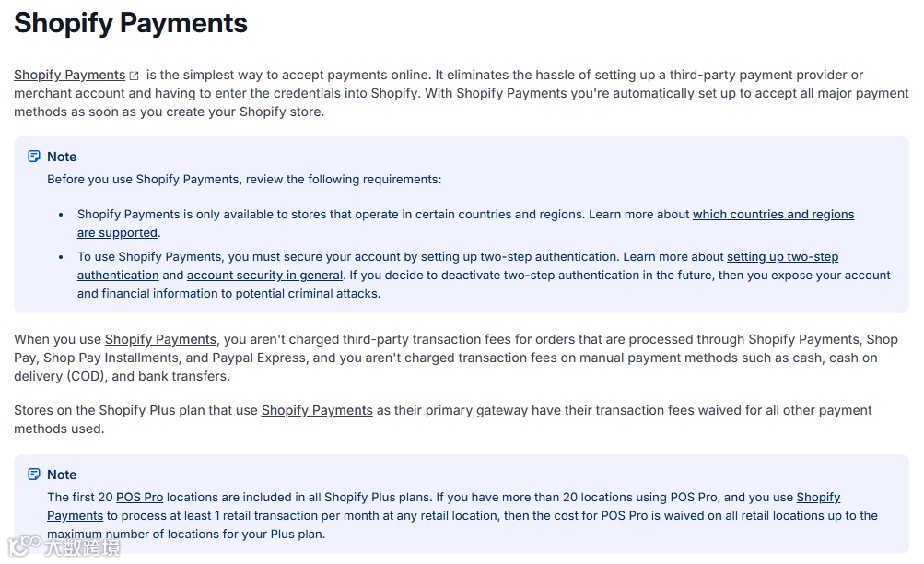Viewport: 924px width, 564px height.
Task: Click the 'Shopify Payments' page heading
Action: click(131, 23)
